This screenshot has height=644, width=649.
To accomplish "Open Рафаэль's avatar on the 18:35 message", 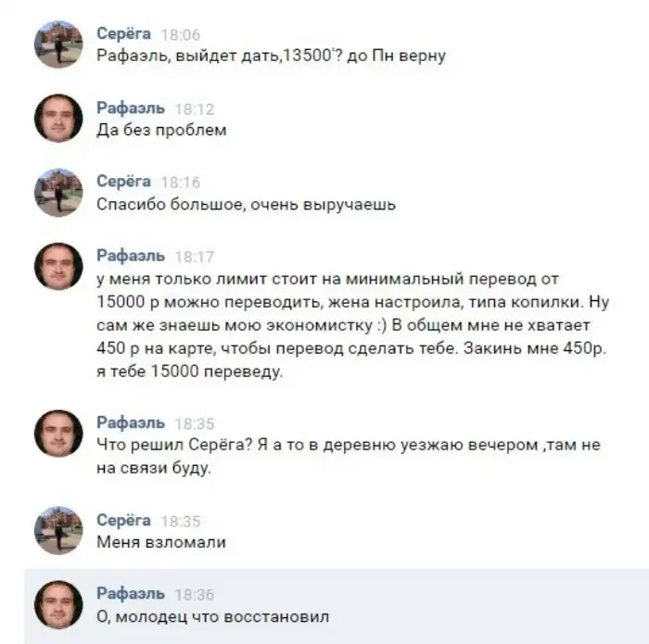I will (58, 433).
